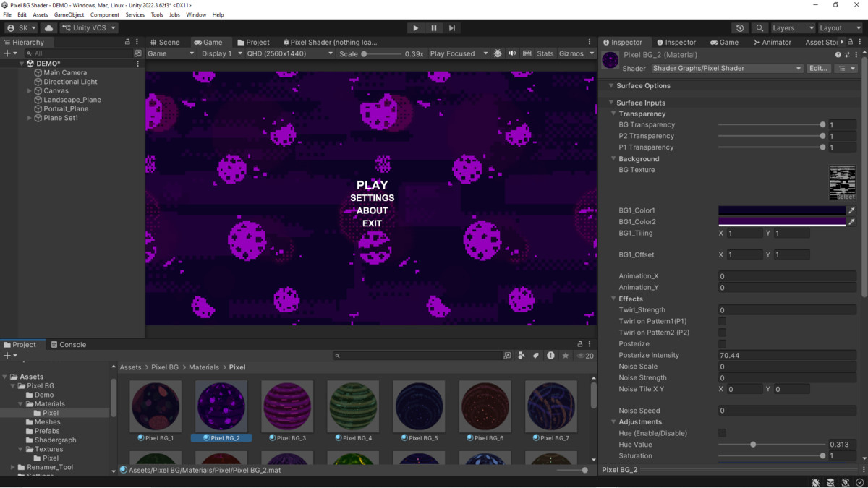
Task: Click the Project panel lock icon
Action: coord(579,344)
